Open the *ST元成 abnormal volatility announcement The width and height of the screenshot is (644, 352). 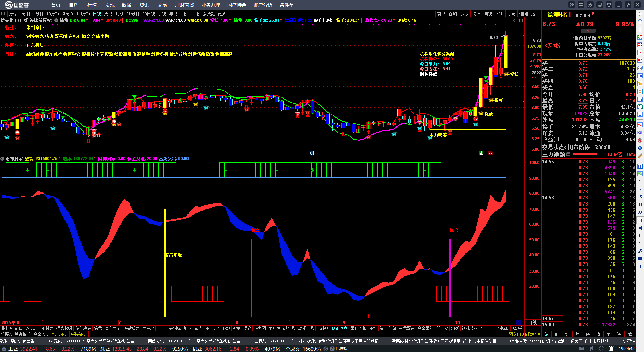(91, 341)
